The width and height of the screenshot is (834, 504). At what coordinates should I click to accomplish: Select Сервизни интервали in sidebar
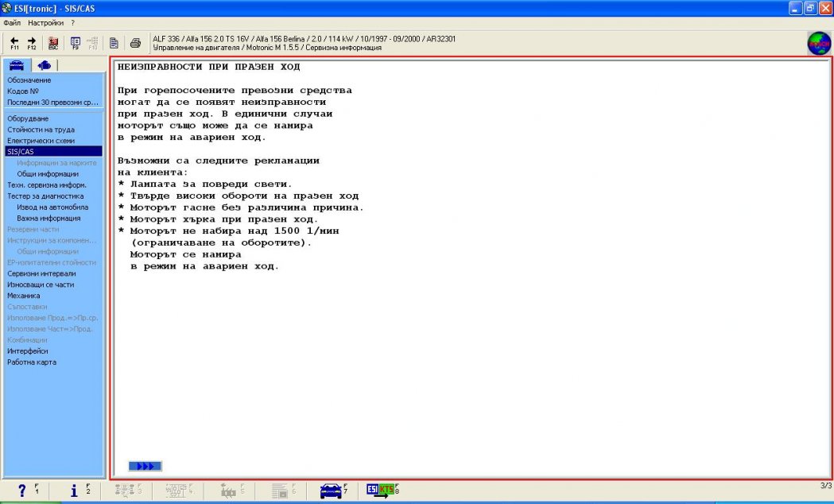(41, 273)
